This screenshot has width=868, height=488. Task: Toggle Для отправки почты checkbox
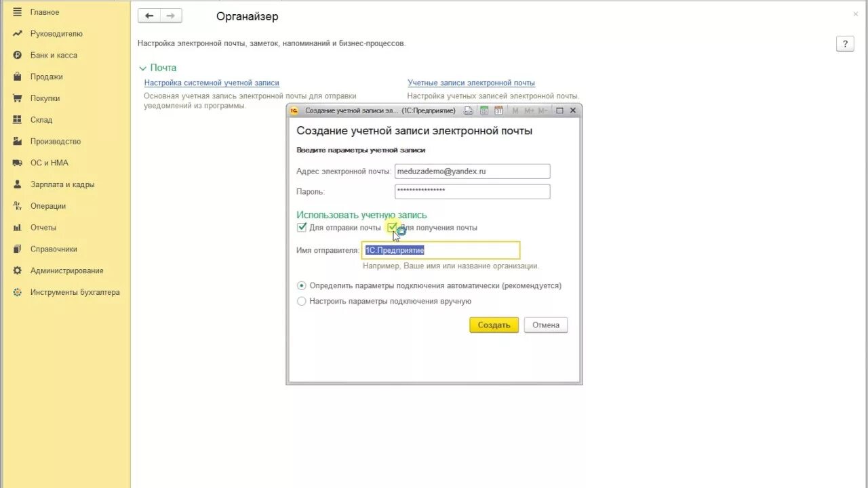(x=302, y=228)
